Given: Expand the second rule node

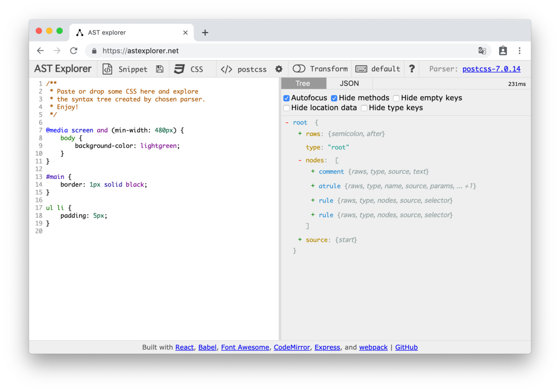Looking at the screenshot, I should [x=313, y=215].
